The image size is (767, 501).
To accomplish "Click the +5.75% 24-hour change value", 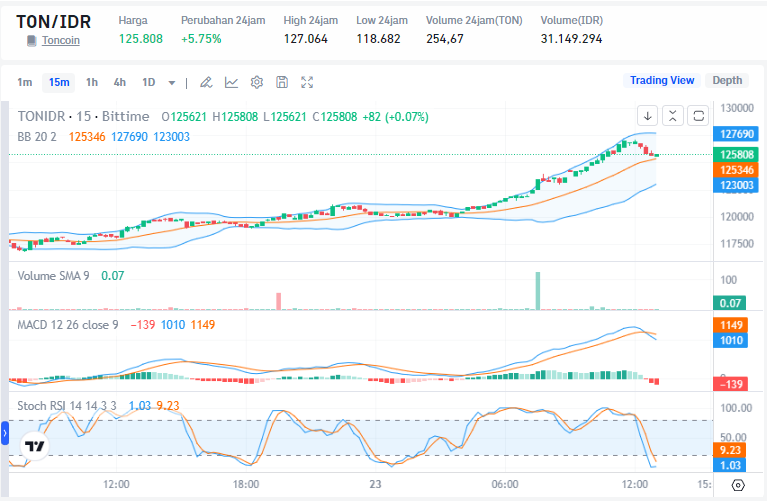I will click(201, 39).
